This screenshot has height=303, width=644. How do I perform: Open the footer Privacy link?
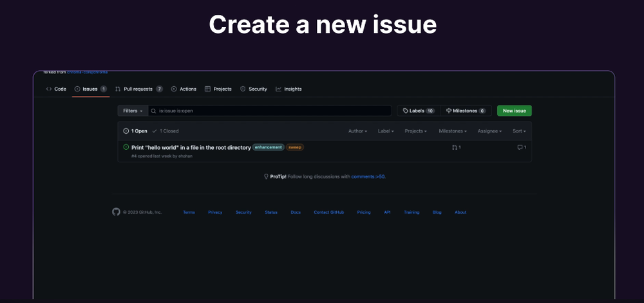(x=215, y=212)
